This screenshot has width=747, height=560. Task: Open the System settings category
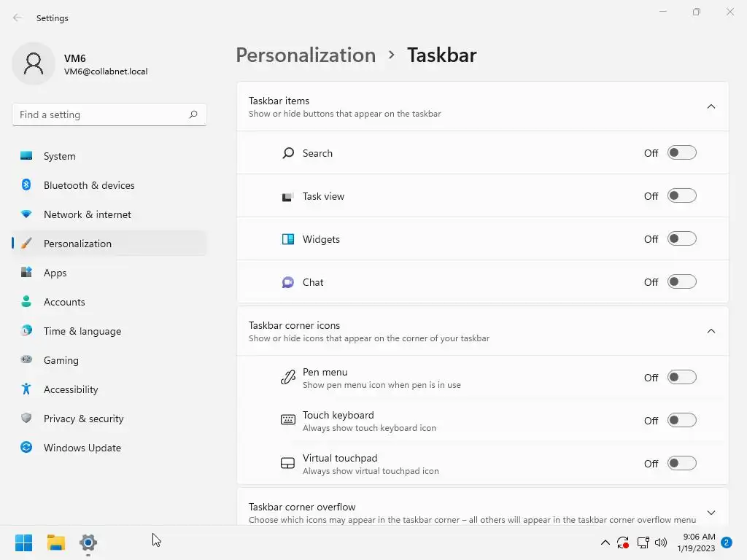coord(60,156)
